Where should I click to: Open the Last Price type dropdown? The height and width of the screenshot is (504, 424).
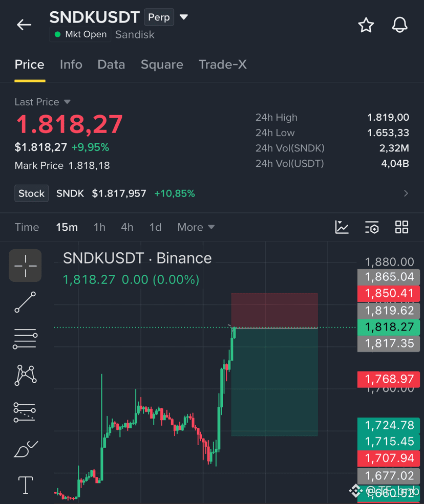67,102
